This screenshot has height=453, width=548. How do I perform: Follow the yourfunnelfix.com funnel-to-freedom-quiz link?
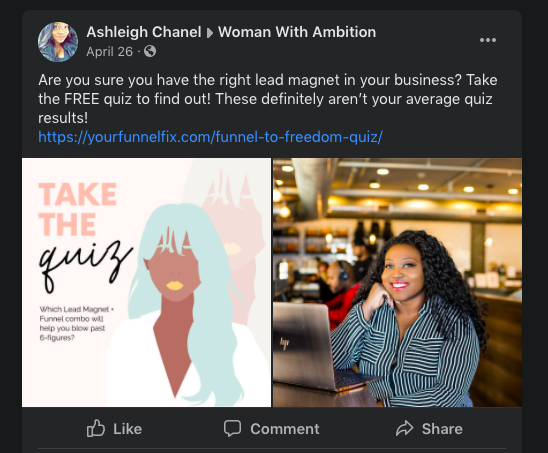210,137
